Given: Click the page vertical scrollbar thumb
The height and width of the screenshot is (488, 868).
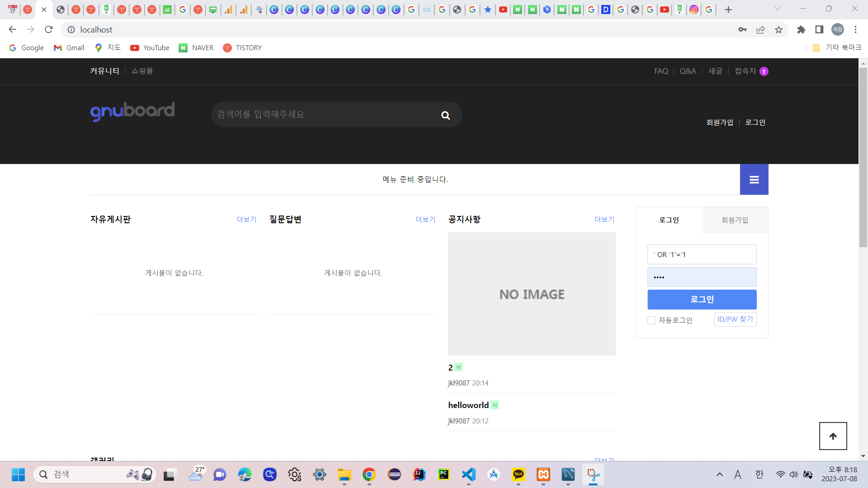Looking at the screenshot, I should (x=863, y=158).
